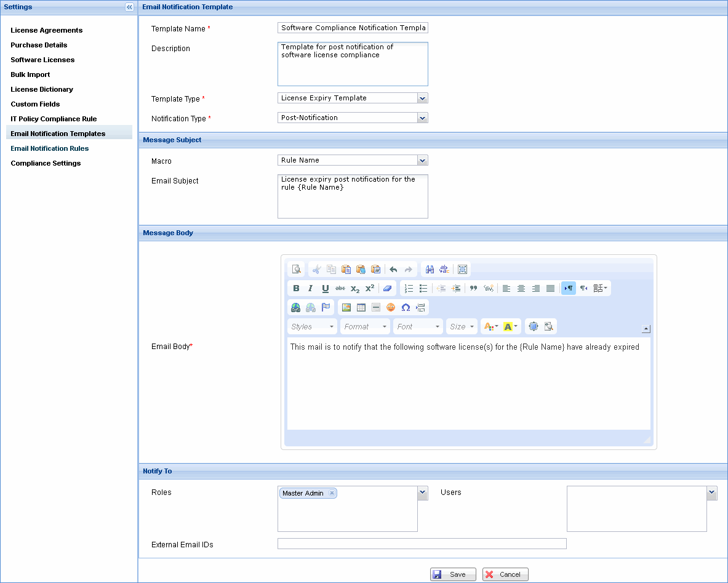
Task: Open the Font dropdown in the editor
Action: click(417, 326)
